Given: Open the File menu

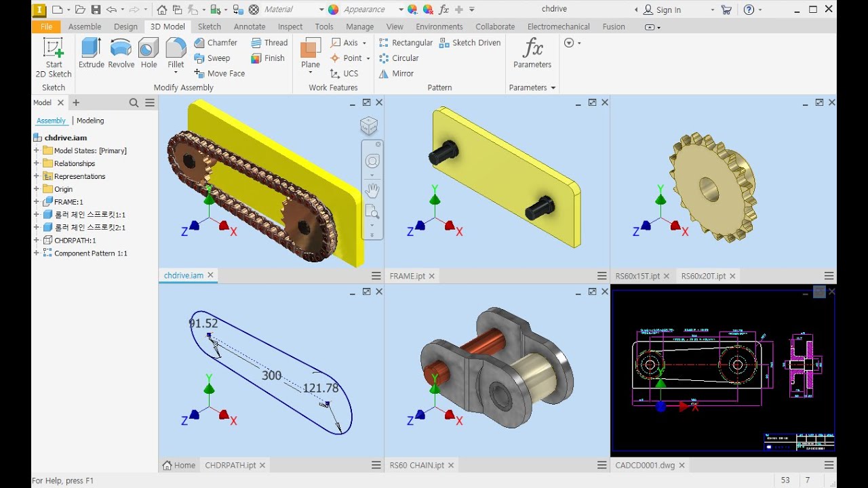Looking at the screenshot, I should click(46, 27).
